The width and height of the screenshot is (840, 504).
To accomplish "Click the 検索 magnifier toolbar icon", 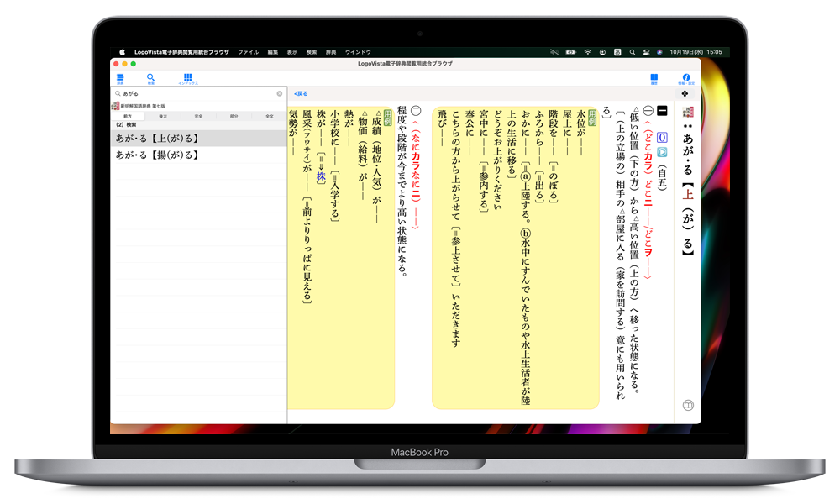I will coord(150,79).
